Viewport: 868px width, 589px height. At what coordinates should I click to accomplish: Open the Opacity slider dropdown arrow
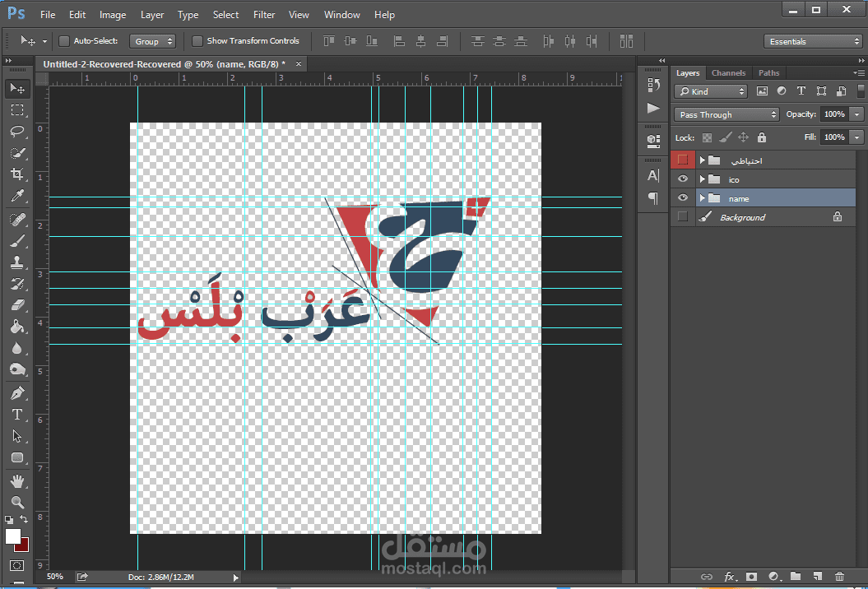coord(857,114)
